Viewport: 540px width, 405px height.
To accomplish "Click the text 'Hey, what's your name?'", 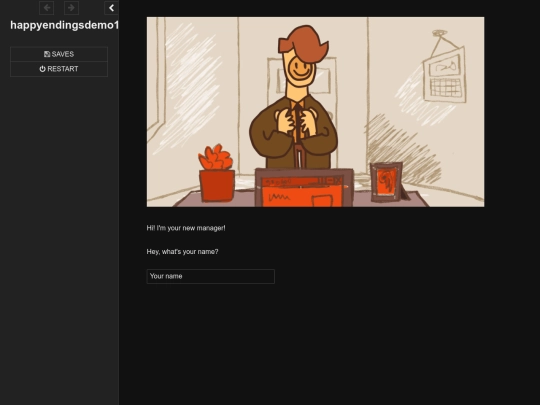I will [x=183, y=252].
